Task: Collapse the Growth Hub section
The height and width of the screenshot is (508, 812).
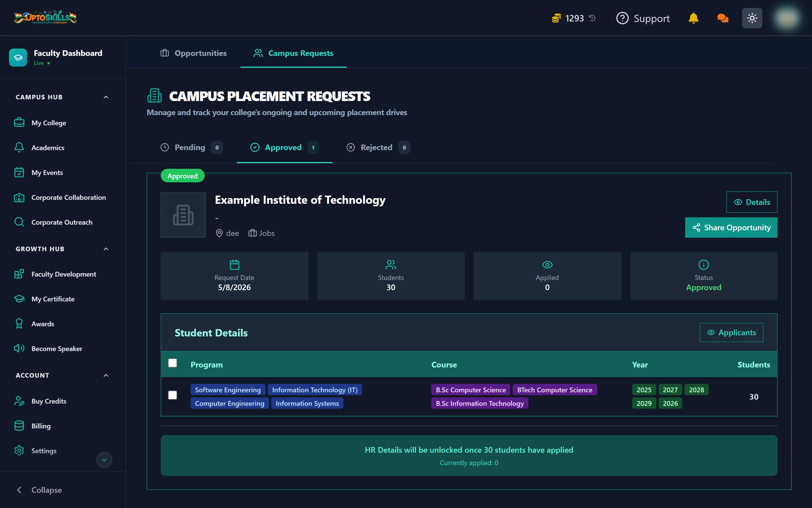Action: (x=106, y=249)
